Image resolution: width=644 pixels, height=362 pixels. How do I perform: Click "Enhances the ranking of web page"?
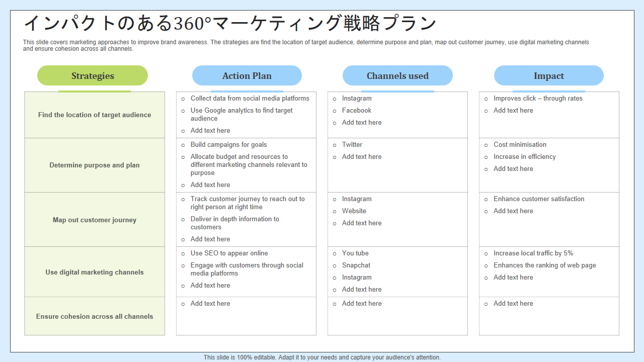545,265
